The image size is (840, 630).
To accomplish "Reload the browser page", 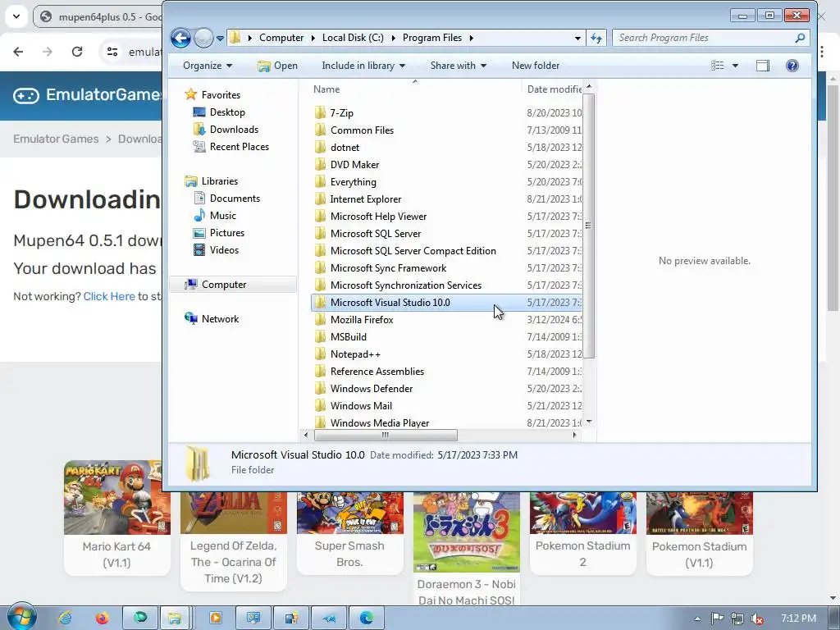I will [77, 52].
